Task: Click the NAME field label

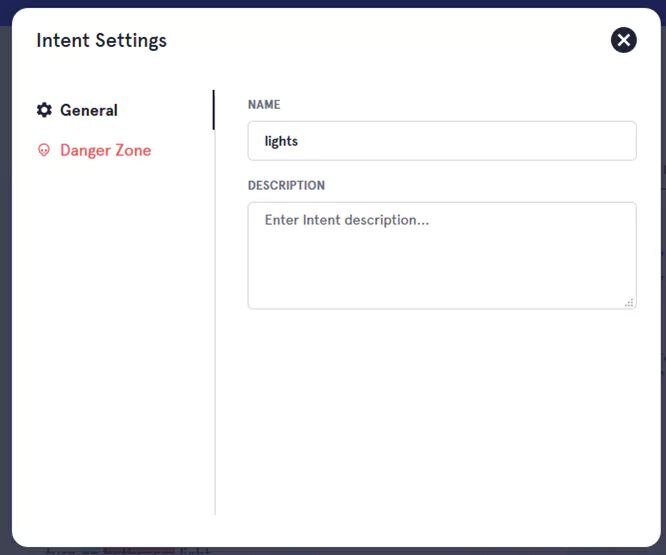Action: 264,104
